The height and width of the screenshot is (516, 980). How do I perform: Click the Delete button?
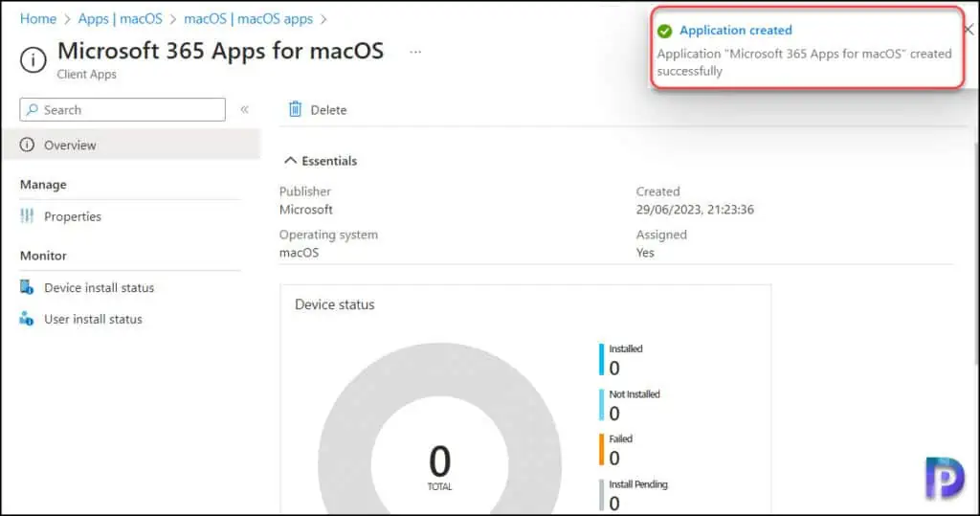(318, 109)
